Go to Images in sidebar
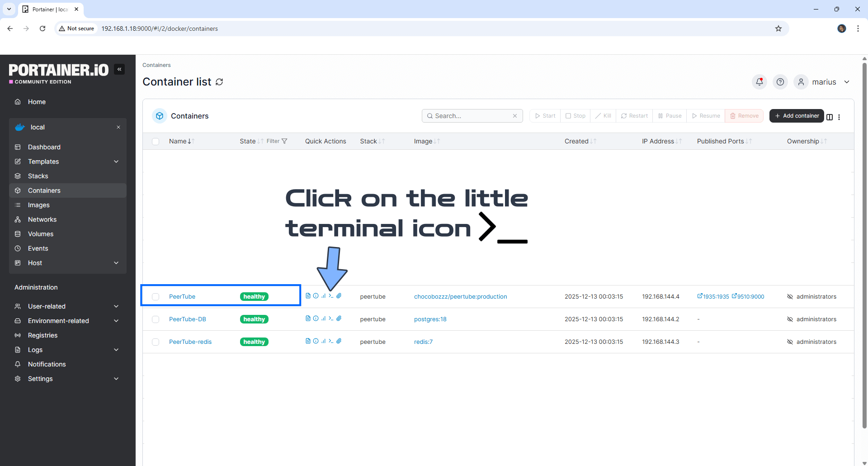868x466 pixels. [39, 205]
